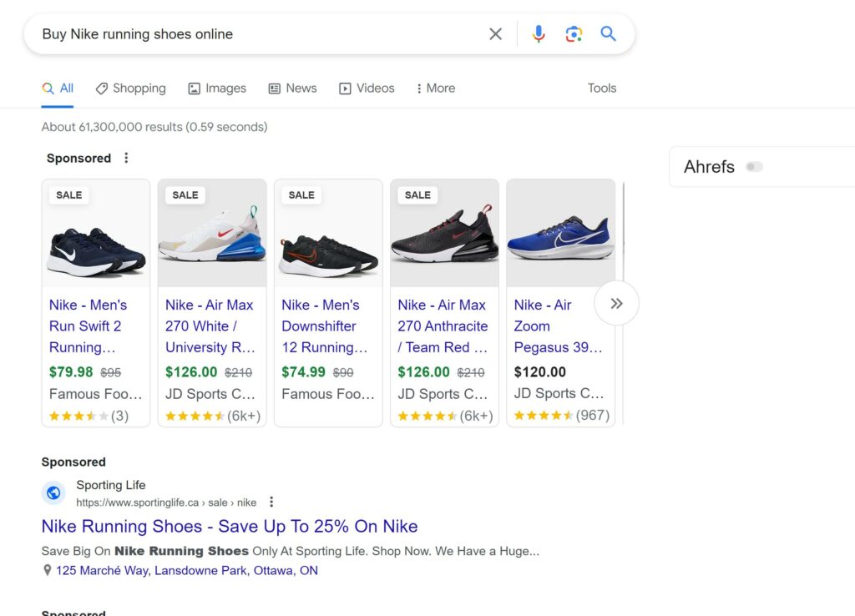Open the Nike Running Shoes Sporting Life ad
Screen dimensions: 855x616
click(x=229, y=527)
